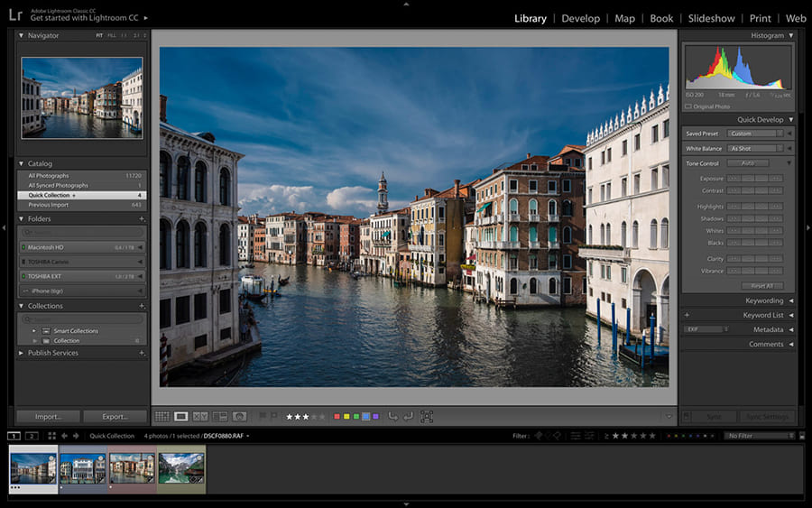Open Compare view from toolbar
The height and width of the screenshot is (508, 812).
point(200,416)
